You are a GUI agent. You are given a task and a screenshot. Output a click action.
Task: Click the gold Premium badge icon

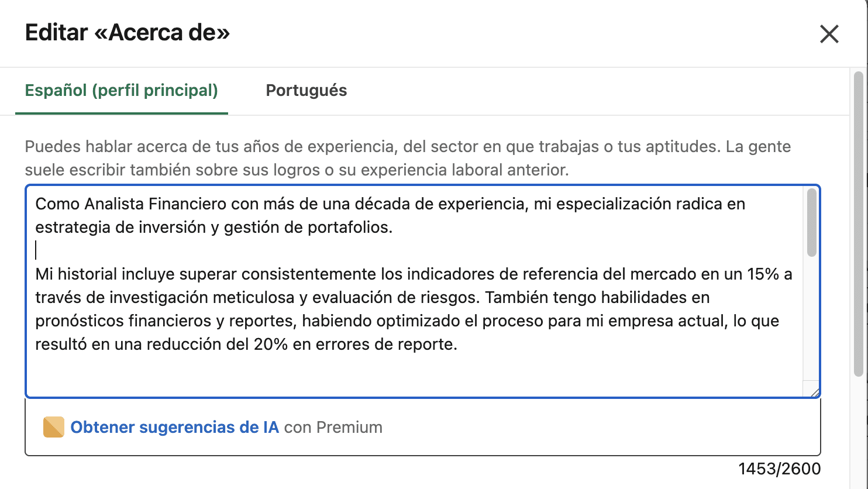pyautogui.click(x=54, y=428)
